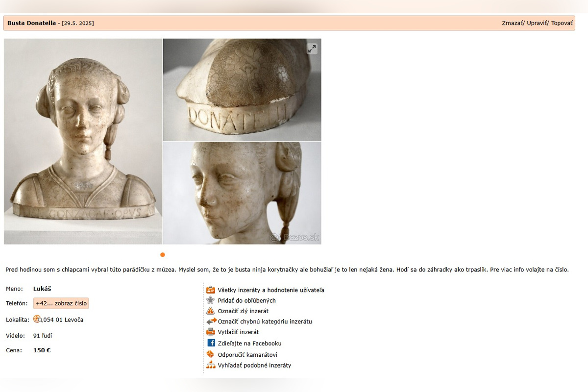Click the warning triangle report-ad icon
This screenshot has height=392, width=588.
[211, 311]
